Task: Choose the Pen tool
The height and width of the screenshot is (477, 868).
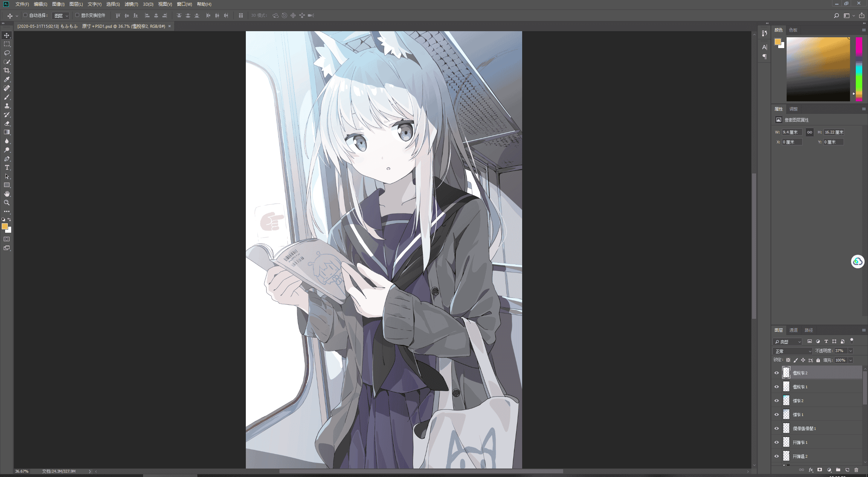Action: (7, 159)
